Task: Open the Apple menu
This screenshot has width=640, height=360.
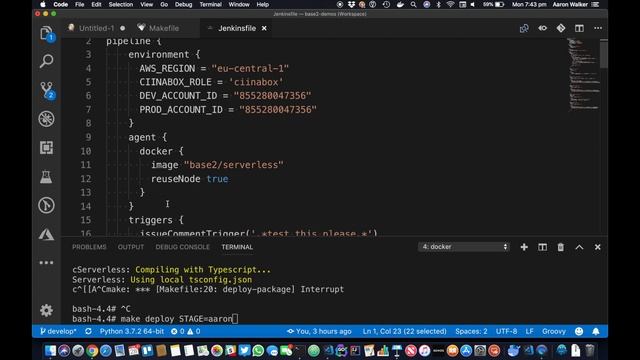Action: click(43, 4)
